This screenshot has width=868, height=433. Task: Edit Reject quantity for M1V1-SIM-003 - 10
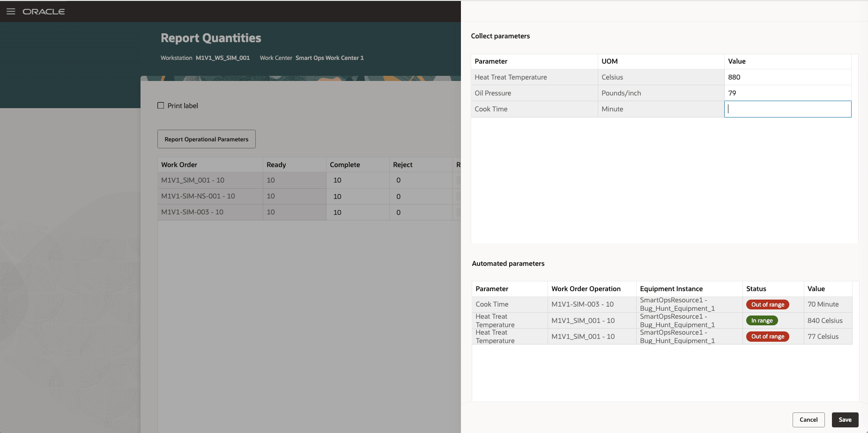(421, 213)
